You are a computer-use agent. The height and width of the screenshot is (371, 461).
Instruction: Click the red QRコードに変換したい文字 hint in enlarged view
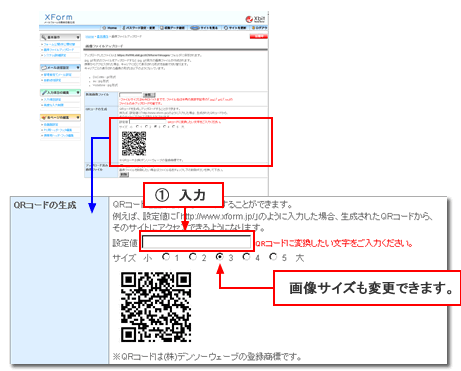[x=334, y=243]
